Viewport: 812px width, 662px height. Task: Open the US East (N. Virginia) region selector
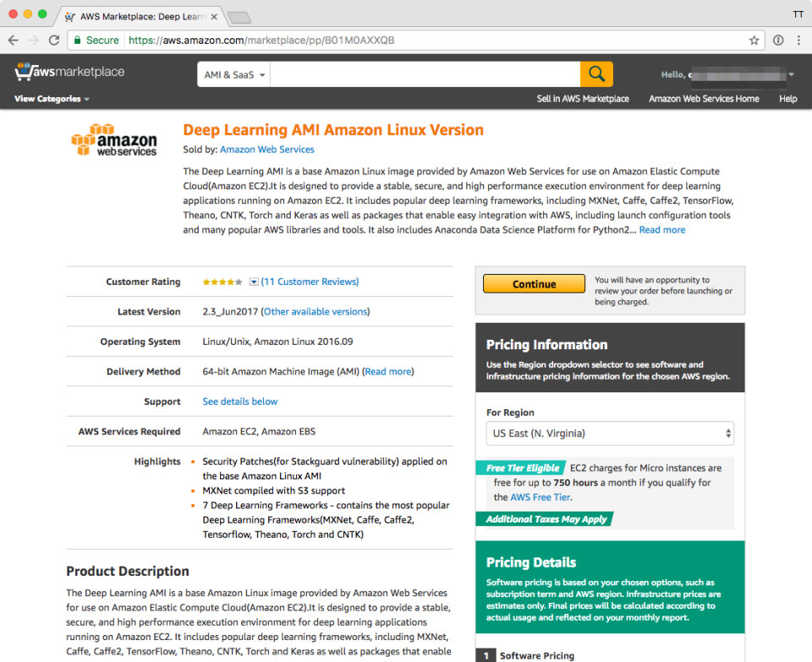pos(610,433)
